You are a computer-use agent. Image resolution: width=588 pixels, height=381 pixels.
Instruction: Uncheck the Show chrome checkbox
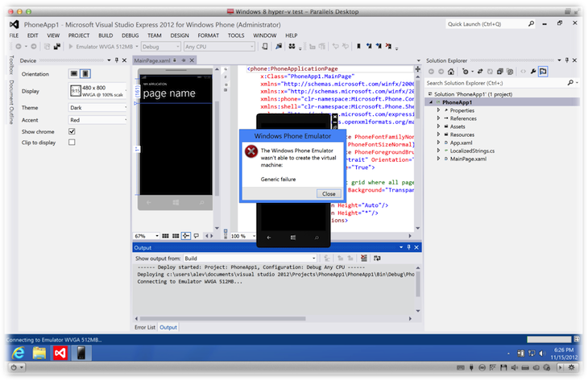tap(72, 131)
